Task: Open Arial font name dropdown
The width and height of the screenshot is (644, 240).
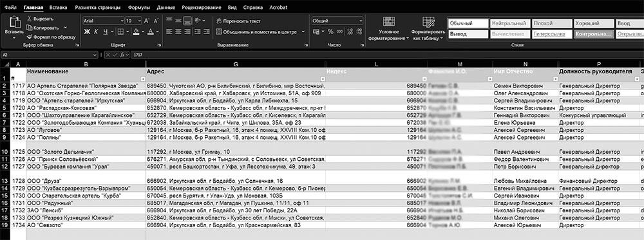Action: pyautogui.click(x=122, y=21)
